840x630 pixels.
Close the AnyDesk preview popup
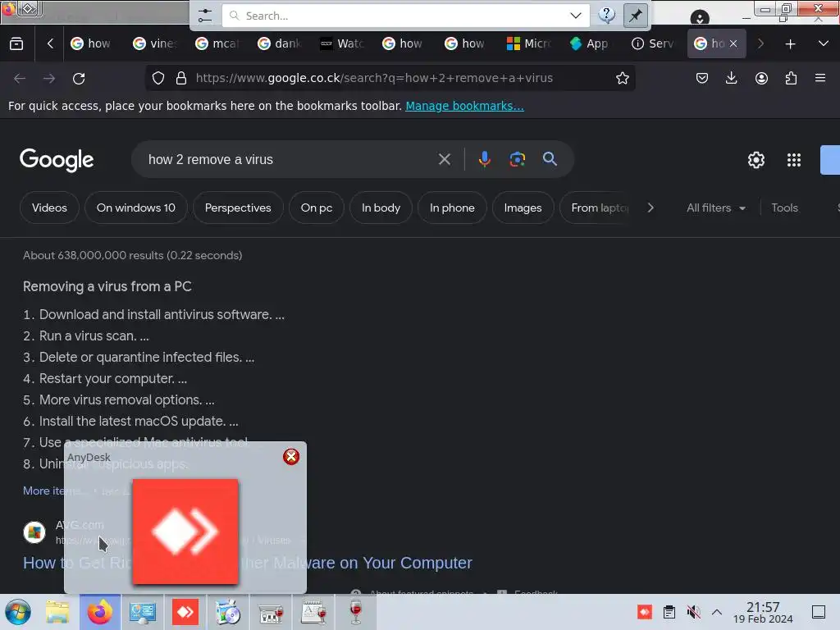point(291,456)
